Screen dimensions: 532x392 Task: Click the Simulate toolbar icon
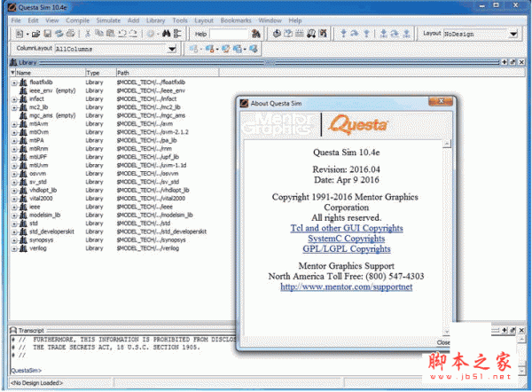coord(311,34)
